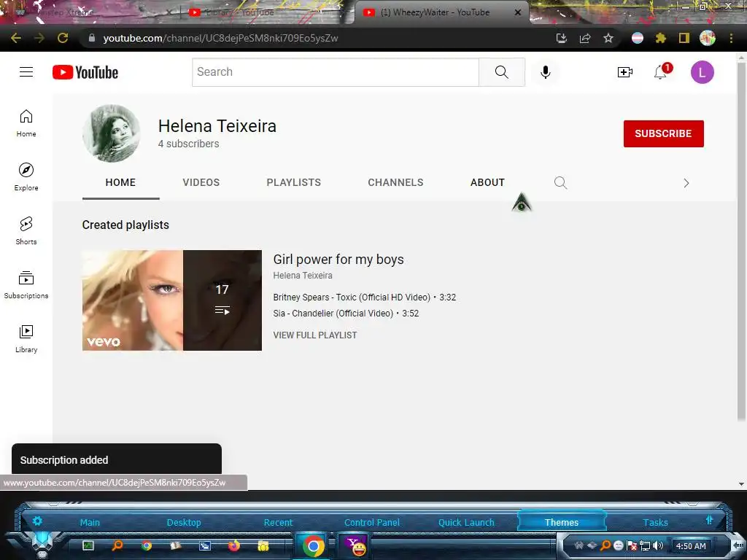This screenshot has width=747, height=560.
Task: Reload the page
Action: (x=63, y=38)
